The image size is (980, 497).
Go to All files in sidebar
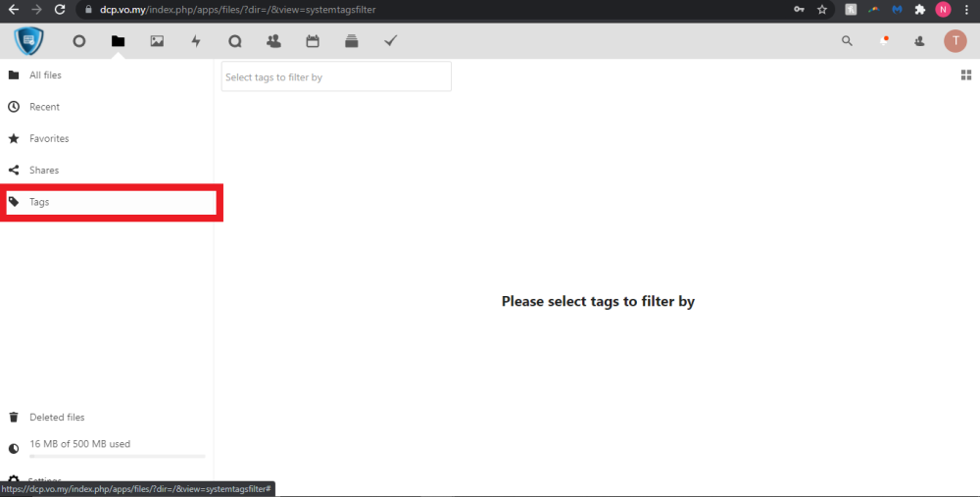(x=45, y=75)
